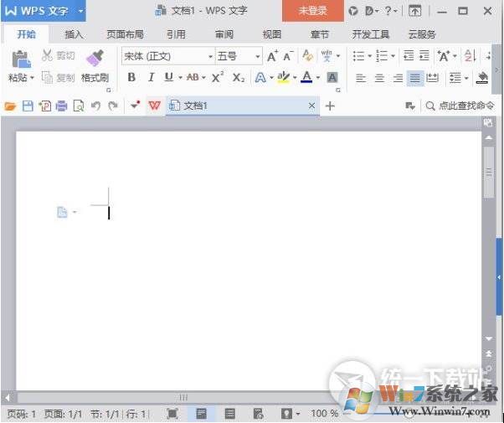Click the 未登录 login button
This screenshot has width=504, height=423.
[x=312, y=11]
